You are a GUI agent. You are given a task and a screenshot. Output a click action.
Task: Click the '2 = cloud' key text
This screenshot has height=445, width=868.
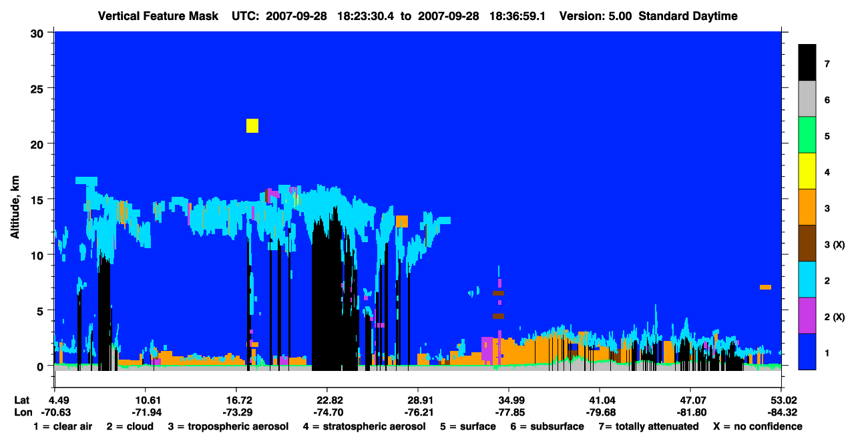tap(130, 426)
